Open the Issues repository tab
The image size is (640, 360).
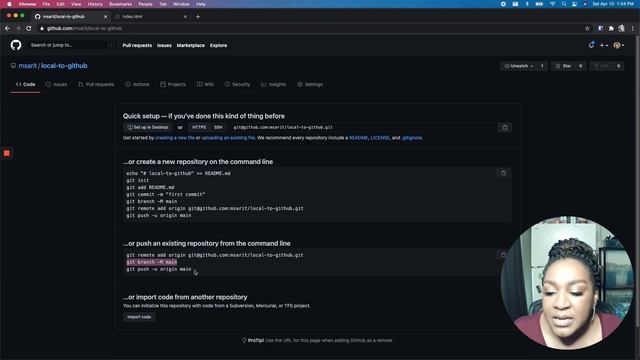click(56, 84)
